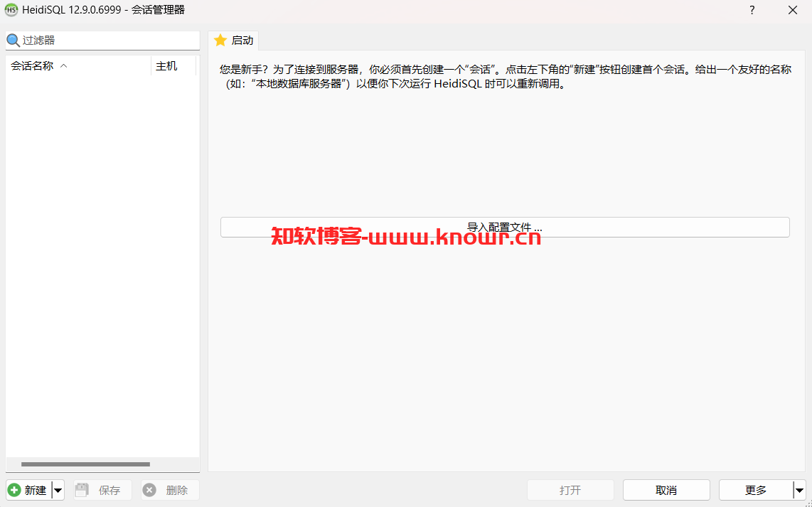Click the 导入配置文件 button
This screenshot has width=812, height=507.
coord(505,228)
